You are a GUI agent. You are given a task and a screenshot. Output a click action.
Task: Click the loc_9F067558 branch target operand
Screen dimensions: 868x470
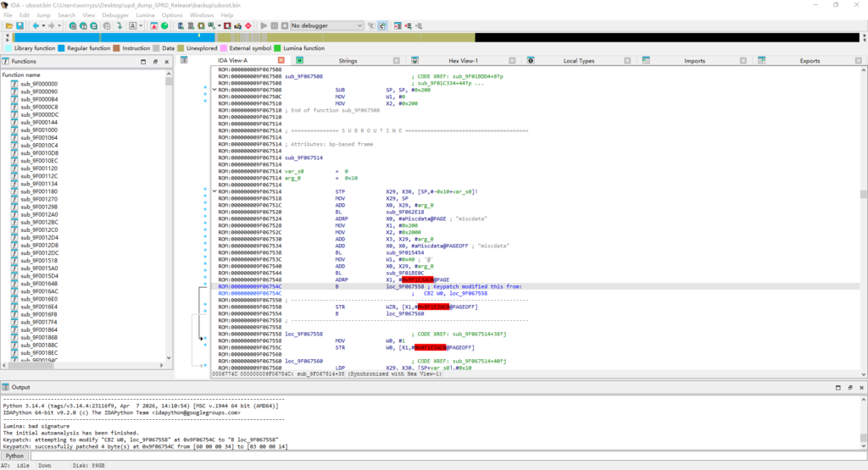tap(404, 286)
